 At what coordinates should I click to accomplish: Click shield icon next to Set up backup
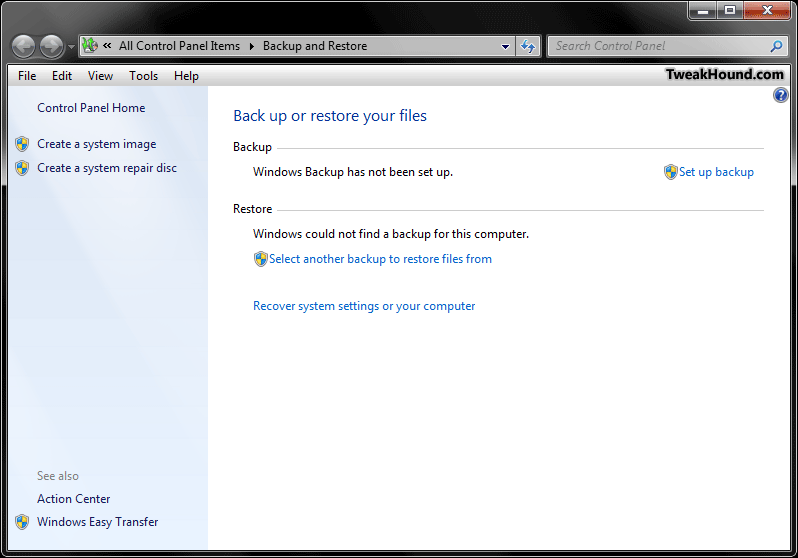coord(671,172)
